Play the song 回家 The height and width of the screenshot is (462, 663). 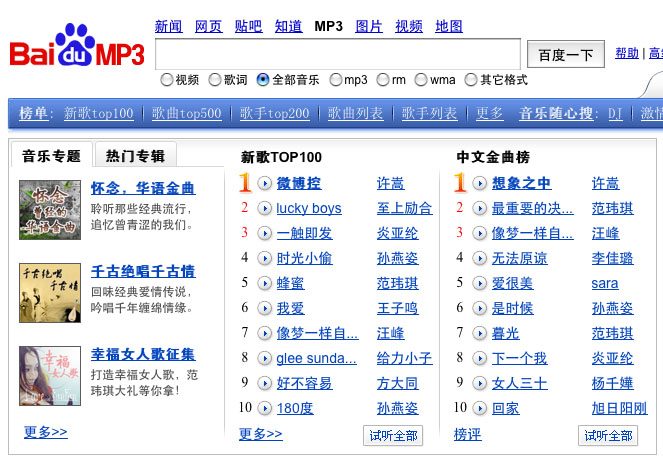click(x=479, y=408)
